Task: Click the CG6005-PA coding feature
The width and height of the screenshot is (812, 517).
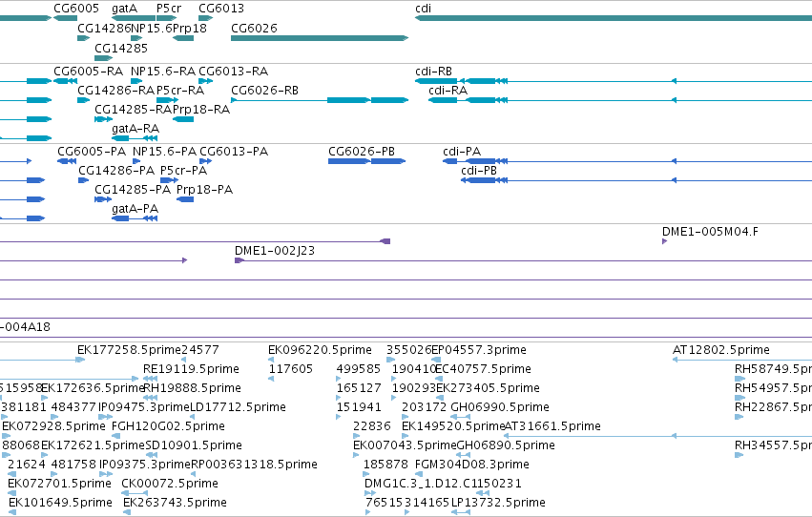Action: (x=67, y=161)
